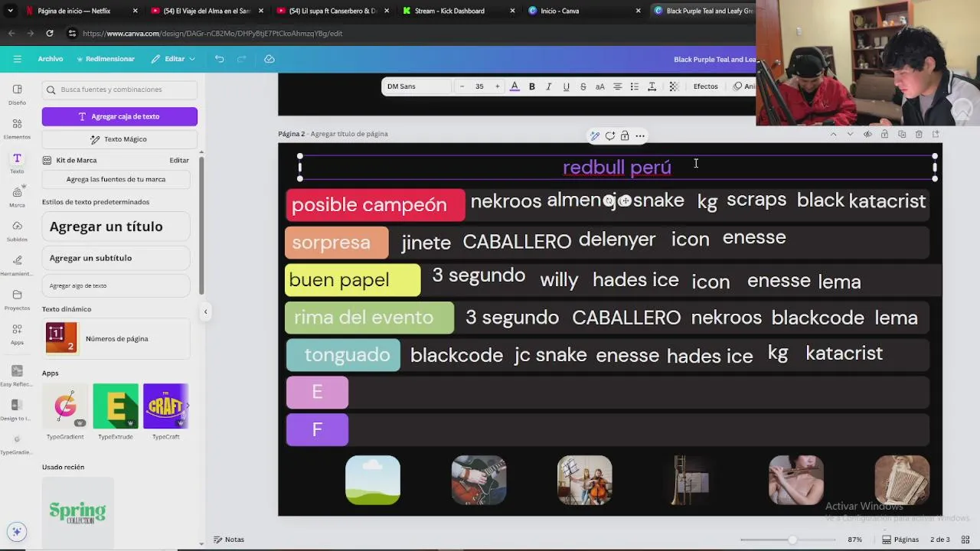Check the cloud save status icon
Screen dimensions: 980x551
pyautogui.click(x=269, y=59)
